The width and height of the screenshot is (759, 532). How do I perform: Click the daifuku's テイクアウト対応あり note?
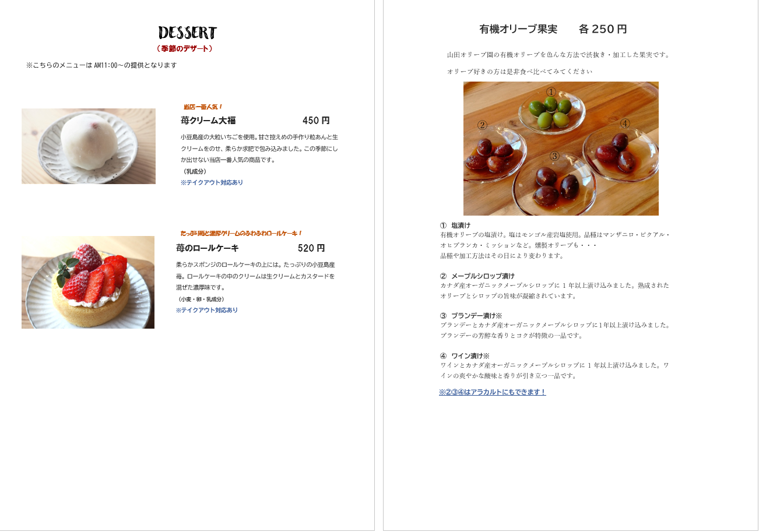point(212,182)
